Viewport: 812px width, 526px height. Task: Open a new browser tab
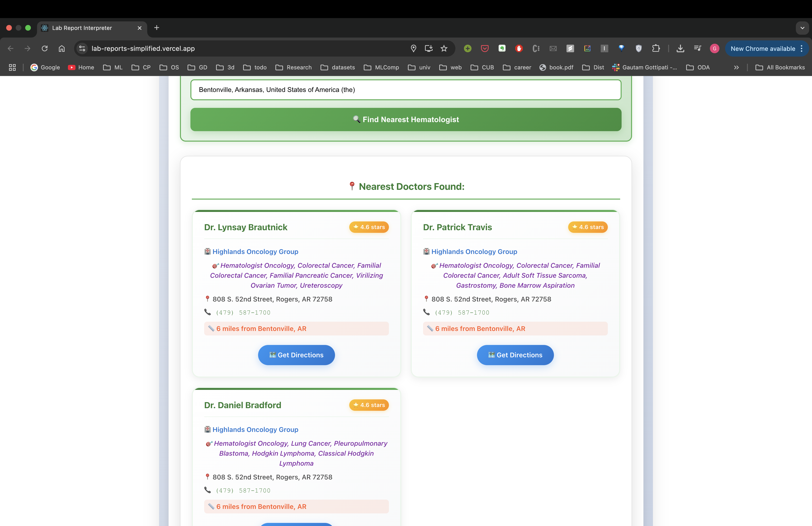(157, 28)
